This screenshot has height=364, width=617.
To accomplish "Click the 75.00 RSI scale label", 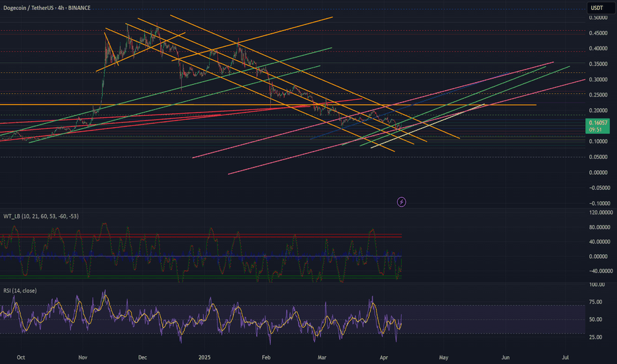I will point(595,302).
